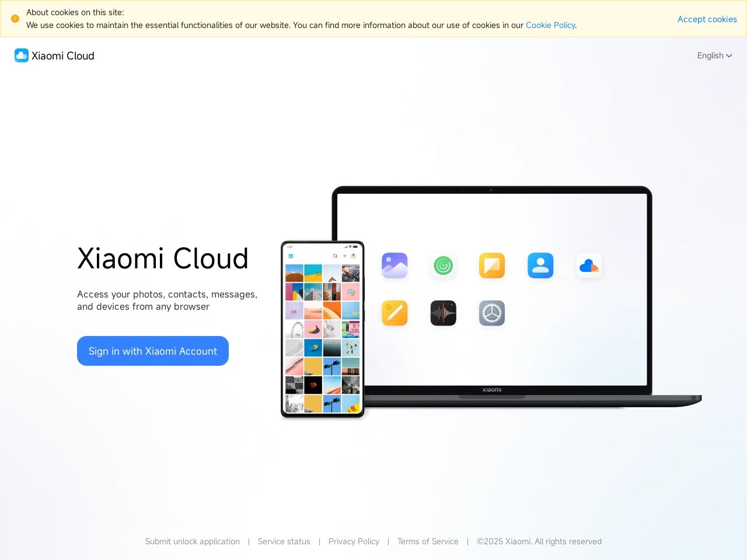Open the orange Notes app icon

[492, 265]
